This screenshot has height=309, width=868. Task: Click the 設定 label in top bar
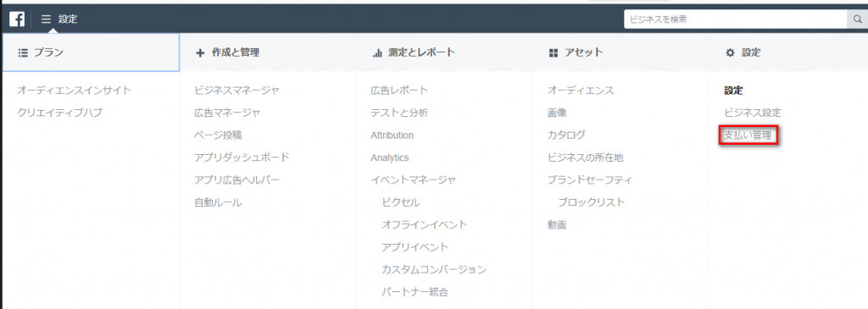point(68,19)
